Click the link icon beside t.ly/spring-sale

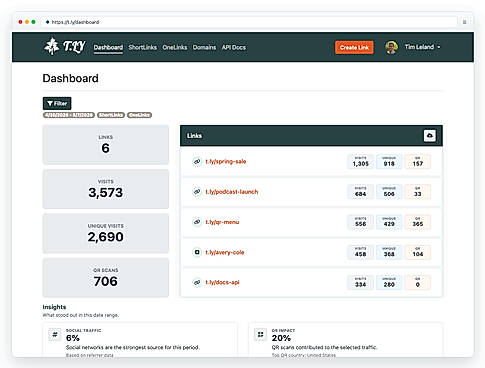(197, 162)
